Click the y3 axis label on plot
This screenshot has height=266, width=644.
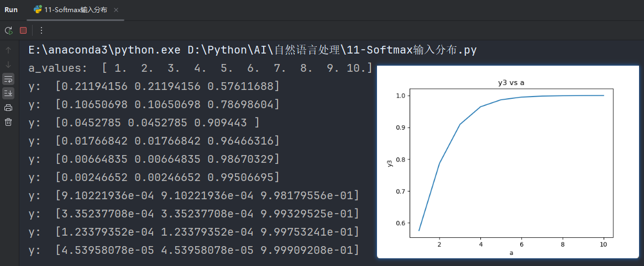tap(390, 163)
